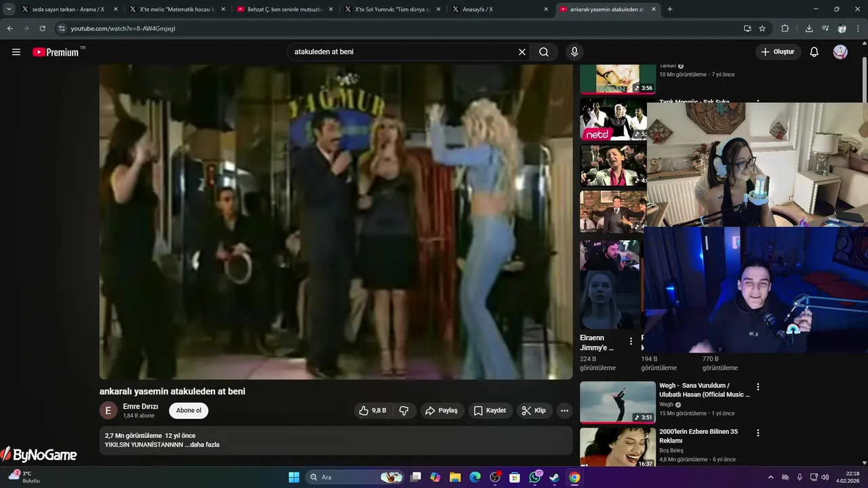Open the account avatar menu
This screenshot has height=488, width=868.
click(x=840, y=52)
